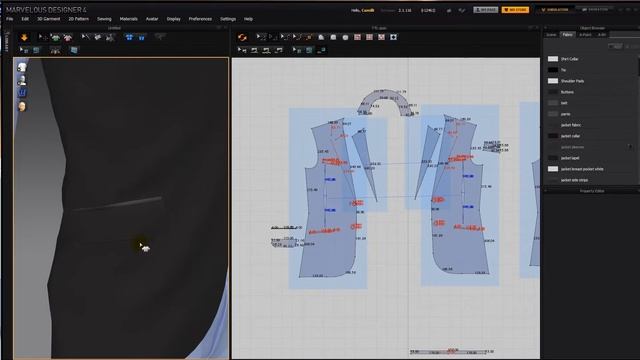Open the File menu

(x=9, y=19)
